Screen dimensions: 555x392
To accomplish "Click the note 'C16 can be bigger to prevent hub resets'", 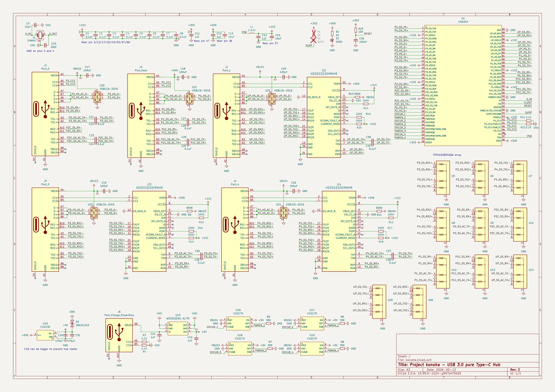I will pos(51,349).
